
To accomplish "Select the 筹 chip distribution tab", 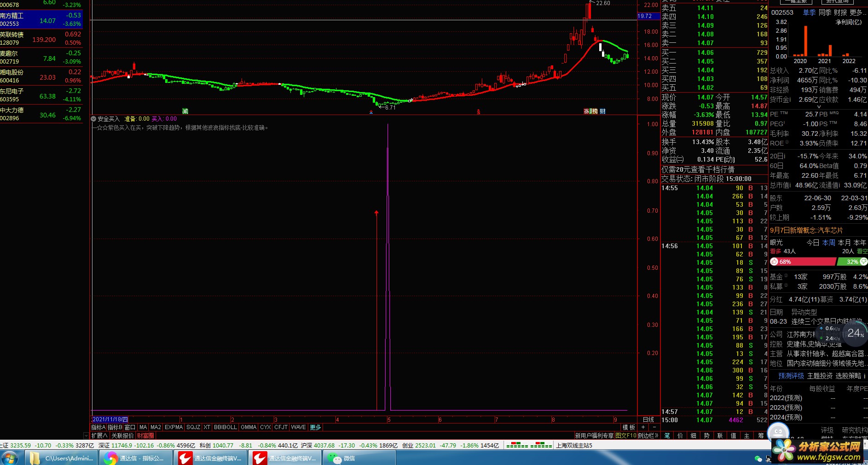I will pos(761,436).
